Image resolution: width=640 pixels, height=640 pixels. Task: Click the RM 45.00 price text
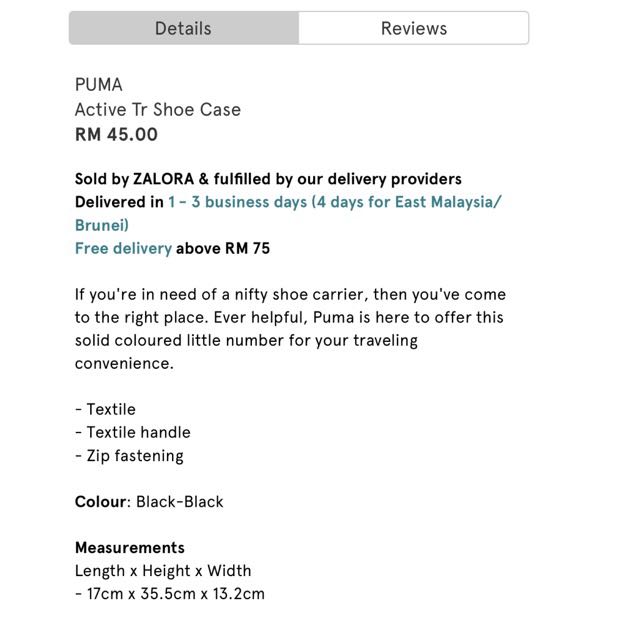[x=116, y=134]
